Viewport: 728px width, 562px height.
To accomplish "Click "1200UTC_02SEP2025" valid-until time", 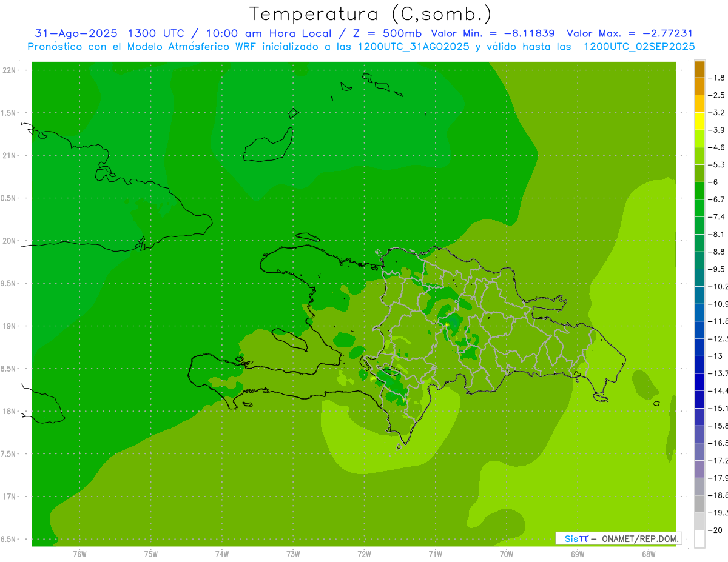I will [639, 47].
